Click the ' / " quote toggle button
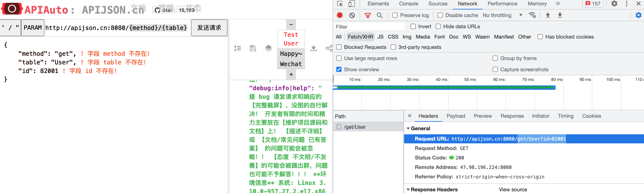This screenshot has width=644, height=193. pyautogui.click(x=10, y=27)
